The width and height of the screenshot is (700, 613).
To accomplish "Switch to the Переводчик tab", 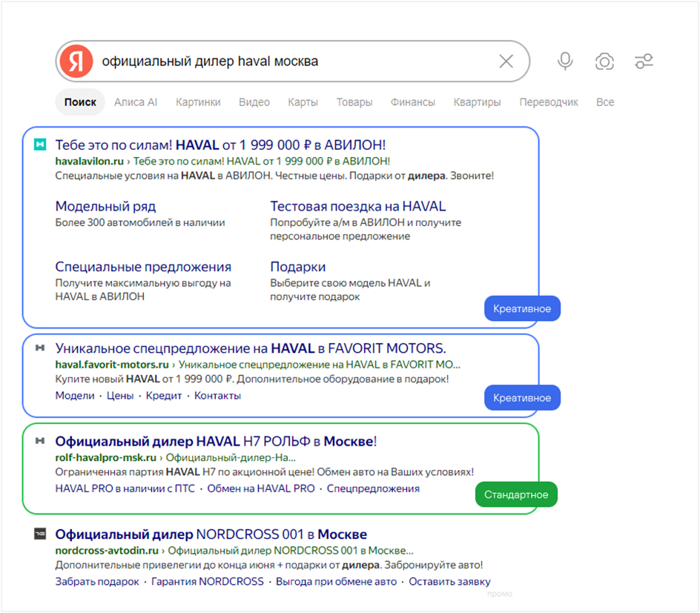I will click(548, 102).
